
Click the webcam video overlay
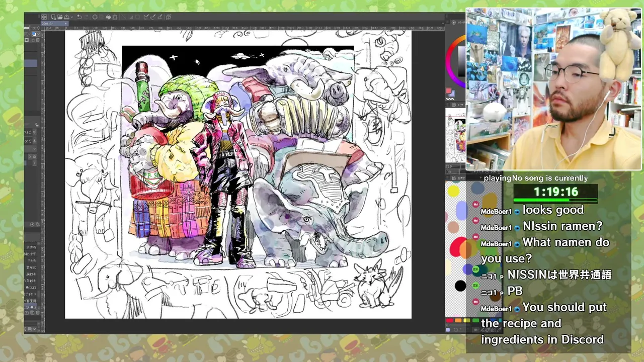pyautogui.click(x=553, y=89)
